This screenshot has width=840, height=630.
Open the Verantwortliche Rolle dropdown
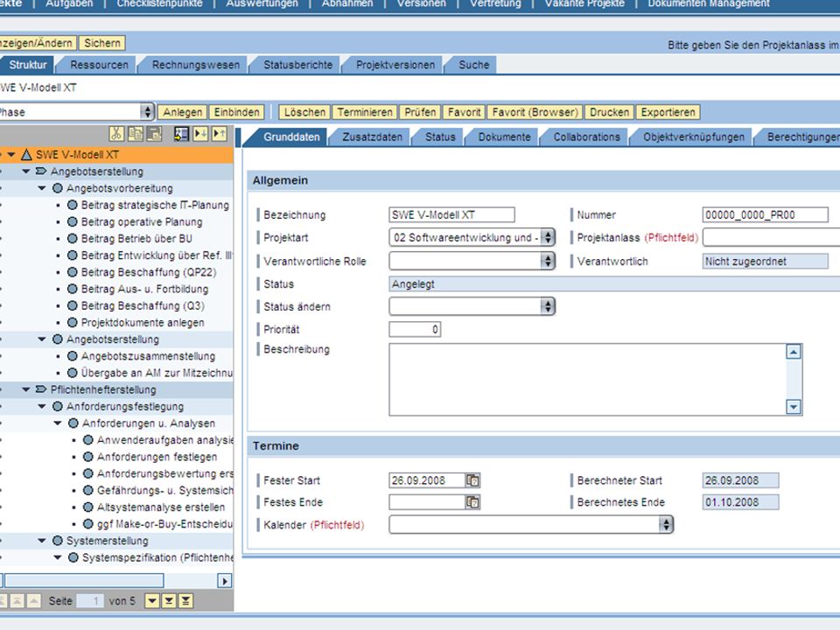pos(548,261)
